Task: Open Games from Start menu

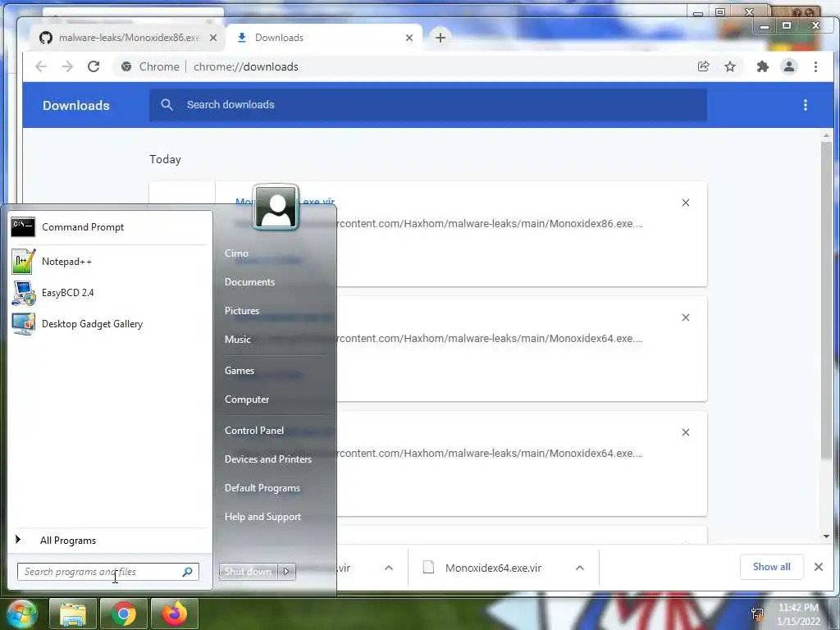Action: click(240, 371)
